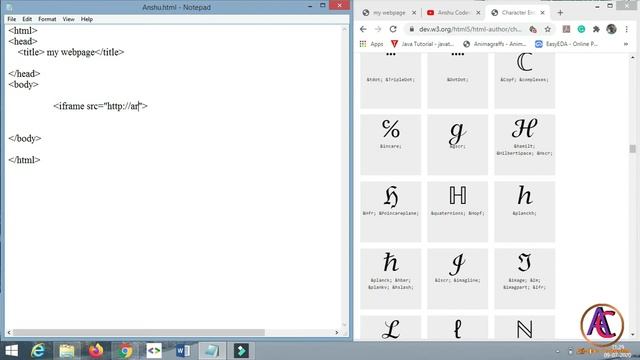Open the Chrome extensions puzzle icon
Viewport: 640px width, 360px height.
(x=596, y=29)
